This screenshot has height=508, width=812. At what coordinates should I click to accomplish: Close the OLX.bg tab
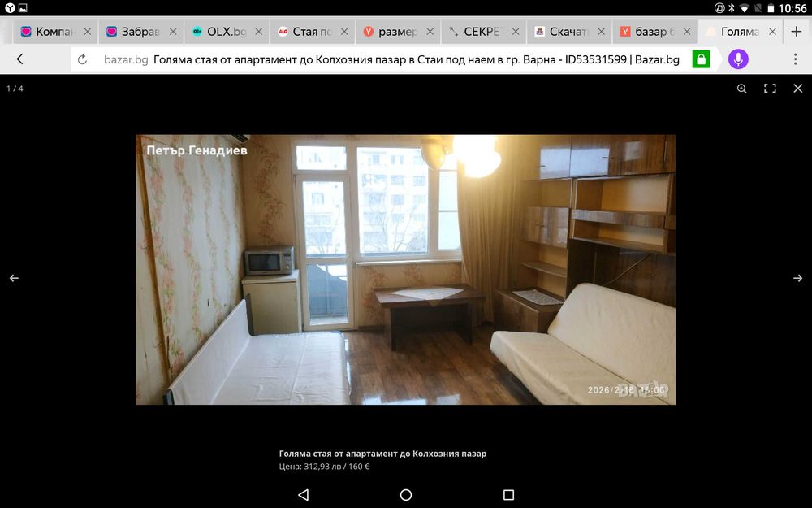[258, 32]
